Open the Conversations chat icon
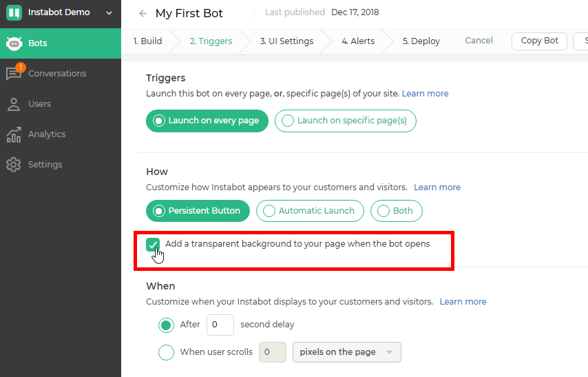The image size is (588, 377). coord(14,74)
